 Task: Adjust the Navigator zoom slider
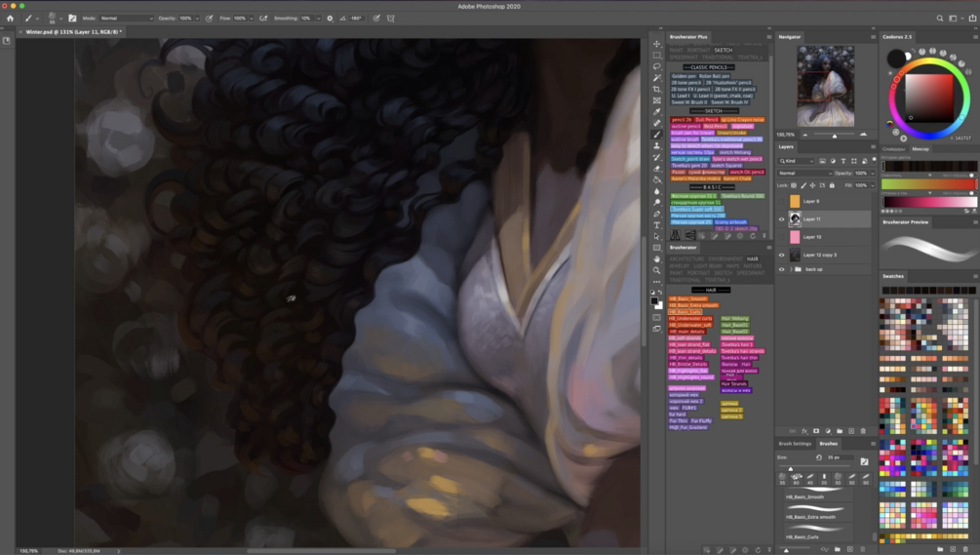tap(835, 135)
